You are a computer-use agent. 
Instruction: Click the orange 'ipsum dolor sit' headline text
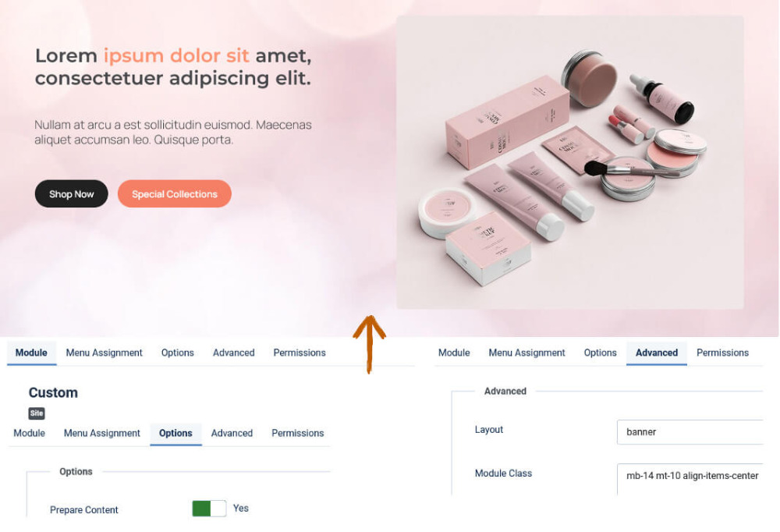(176, 55)
